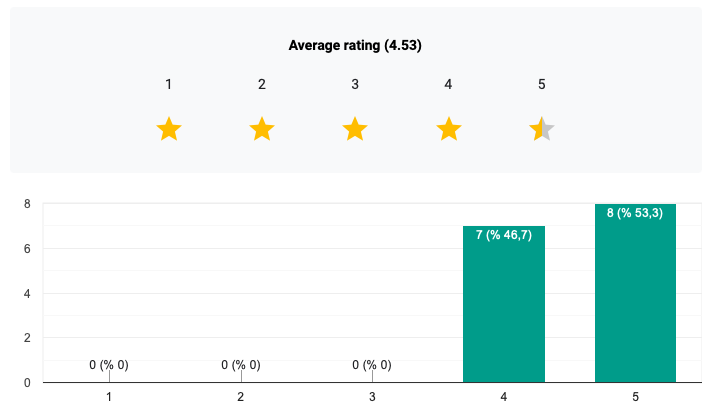The height and width of the screenshot is (409, 712).
Task: Click '0 (% 0)' label above rating 3
Action: [x=372, y=365]
